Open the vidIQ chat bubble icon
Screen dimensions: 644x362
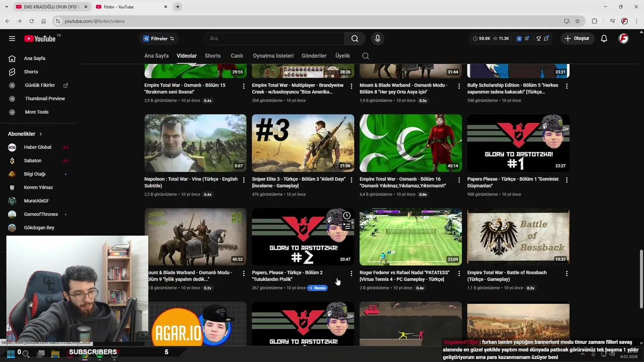coord(546,39)
